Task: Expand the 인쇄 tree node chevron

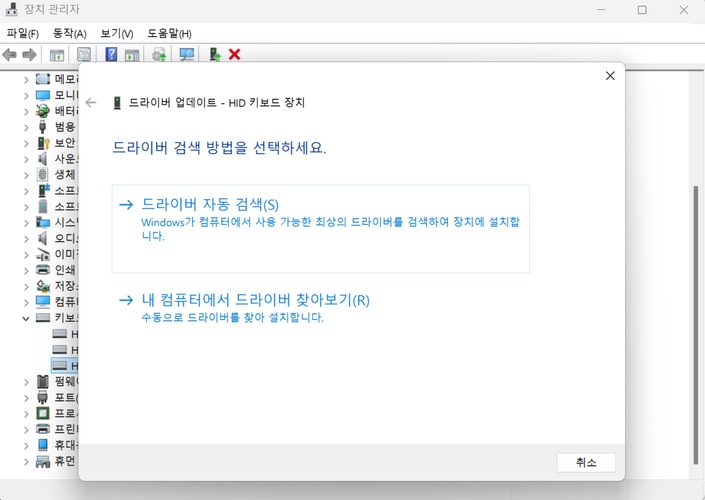Action: 26,271
